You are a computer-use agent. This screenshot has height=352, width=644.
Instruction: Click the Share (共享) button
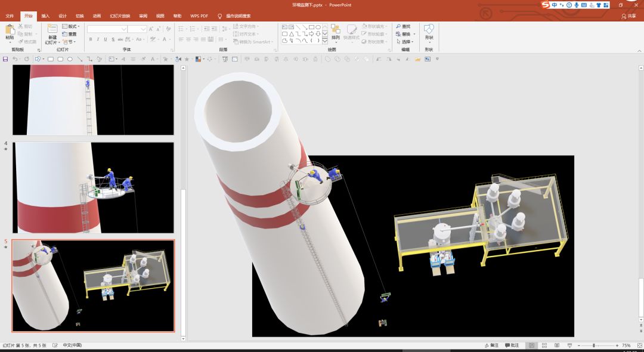pyautogui.click(x=628, y=16)
